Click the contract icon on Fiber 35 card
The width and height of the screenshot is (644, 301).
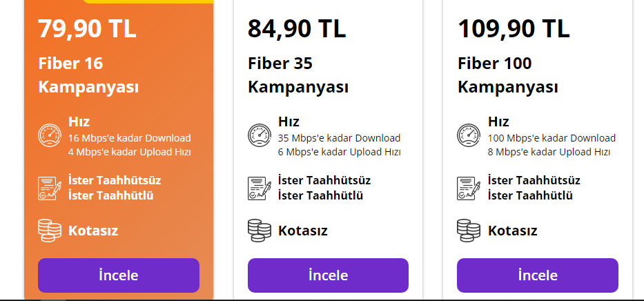coord(260,188)
